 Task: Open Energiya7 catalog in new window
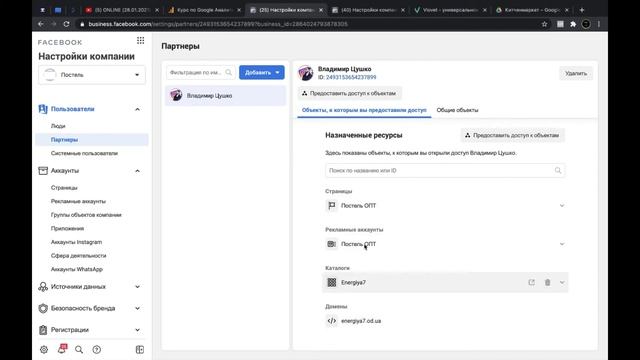pyautogui.click(x=531, y=282)
